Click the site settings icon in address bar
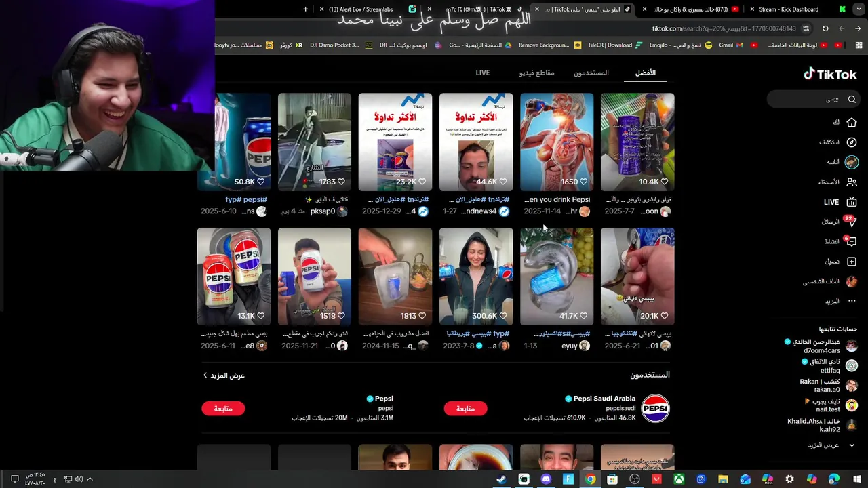Screen dimensions: 868x488 coord(806,28)
